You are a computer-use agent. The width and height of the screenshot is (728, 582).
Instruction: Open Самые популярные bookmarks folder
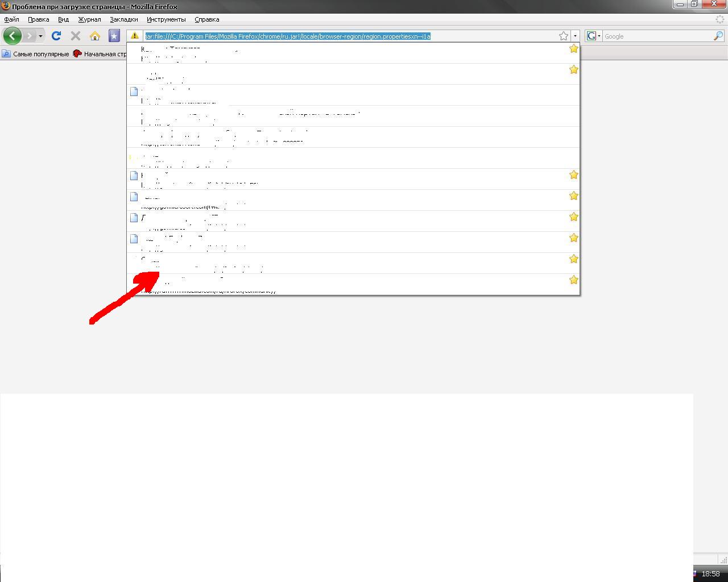point(36,54)
